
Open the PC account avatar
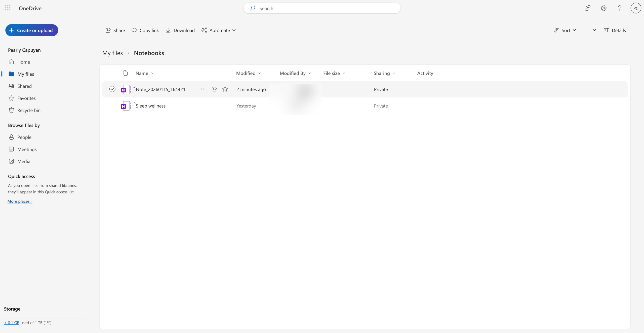click(x=636, y=8)
